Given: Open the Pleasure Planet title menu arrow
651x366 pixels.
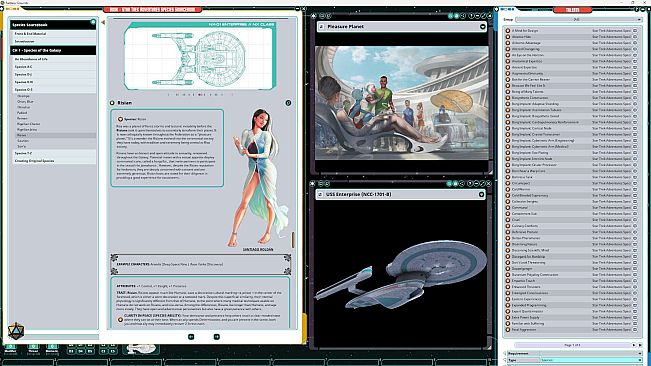Looking at the screenshot, I should pyautogui.click(x=482, y=27).
